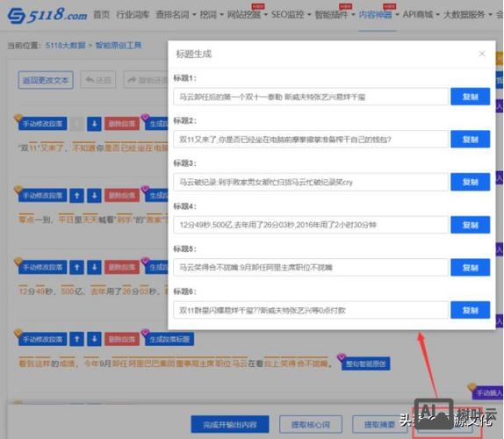Expand the API商城 dropdown menu

pyautogui.click(x=421, y=14)
